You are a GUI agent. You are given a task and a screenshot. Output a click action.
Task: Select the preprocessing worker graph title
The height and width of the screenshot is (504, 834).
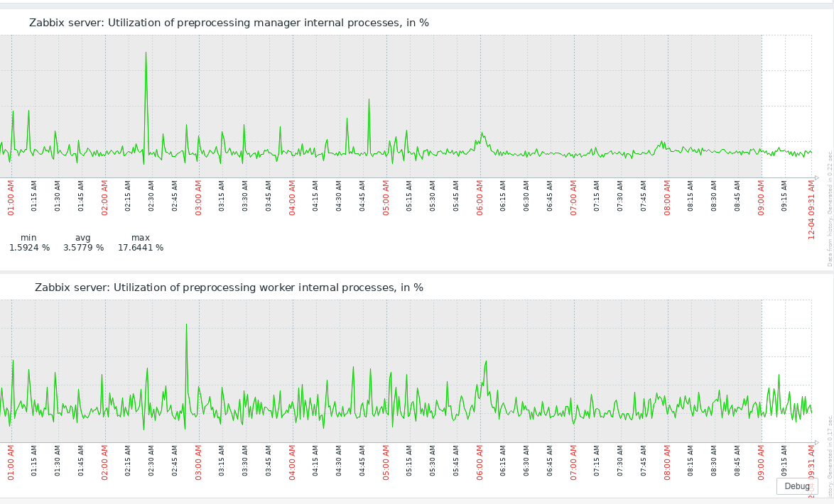point(229,287)
